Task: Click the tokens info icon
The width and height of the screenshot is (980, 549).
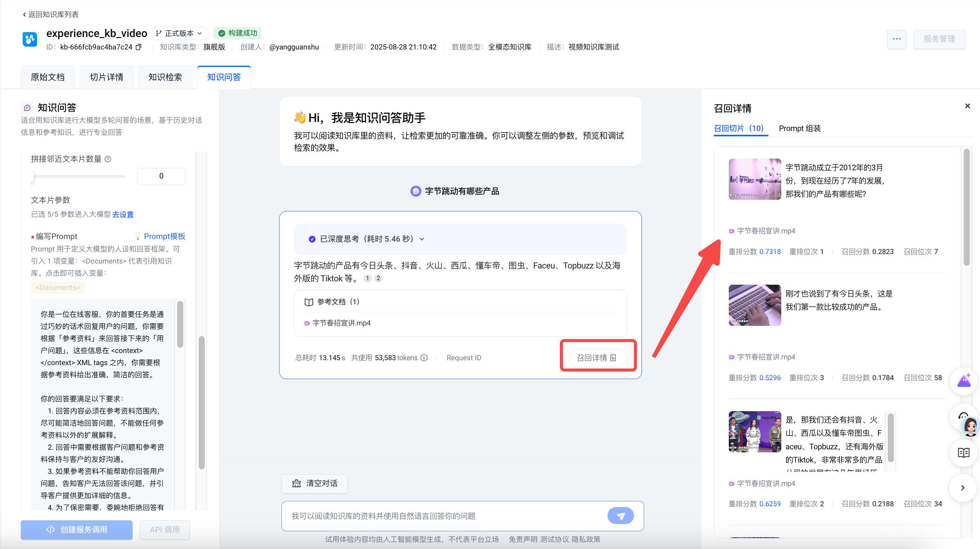Action: pyautogui.click(x=424, y=358)
